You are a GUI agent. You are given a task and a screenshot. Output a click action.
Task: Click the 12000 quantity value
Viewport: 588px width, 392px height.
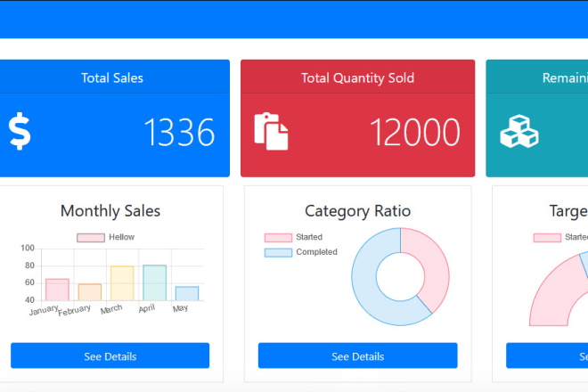(415, 132)
